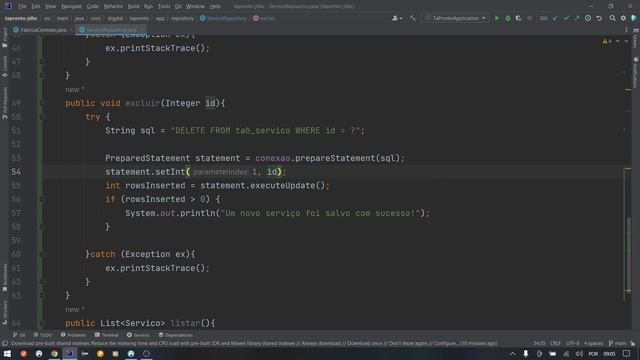Image resolution: width=640 pixels, height=360 pixels.
Task: Open the Refactor menu
Action: point(113,7)
